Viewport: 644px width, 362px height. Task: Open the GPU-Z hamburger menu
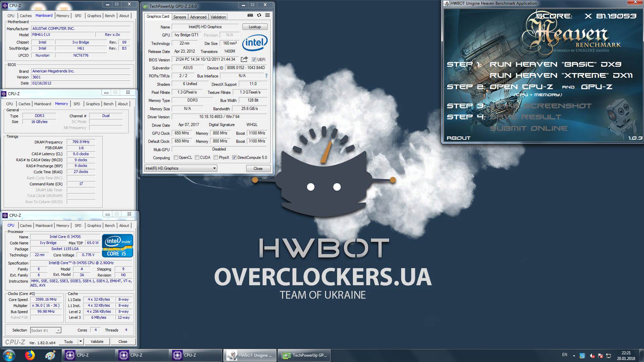click(267, 15)
